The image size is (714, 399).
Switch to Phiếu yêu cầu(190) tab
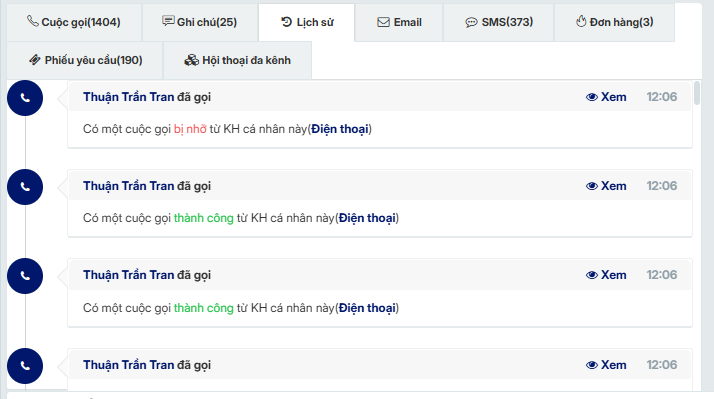coord(85,60)
